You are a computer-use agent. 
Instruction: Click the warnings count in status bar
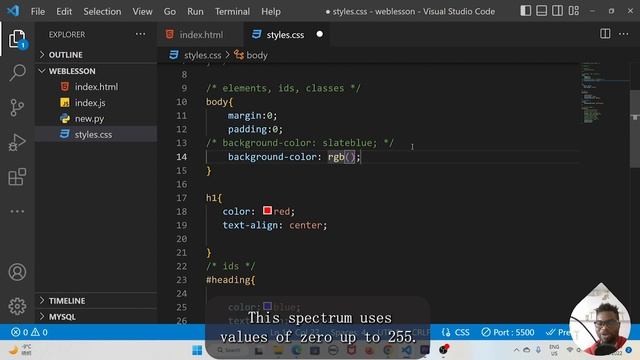pos(40,332)
